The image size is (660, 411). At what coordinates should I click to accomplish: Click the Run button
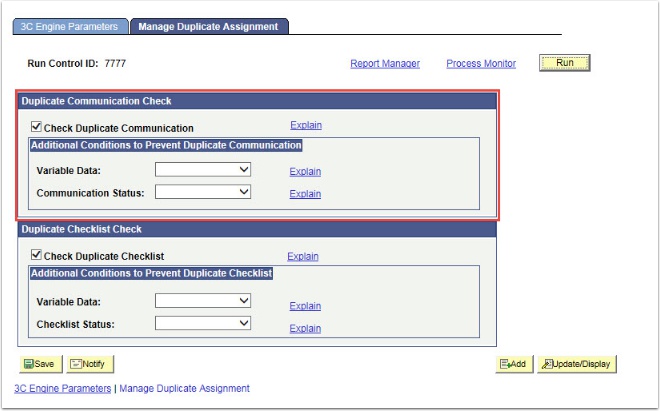564,63
